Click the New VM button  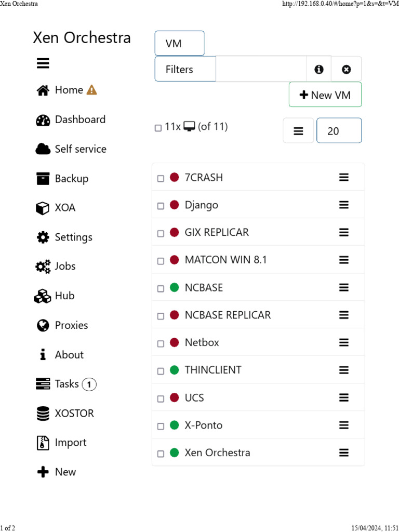pos(325,95)
